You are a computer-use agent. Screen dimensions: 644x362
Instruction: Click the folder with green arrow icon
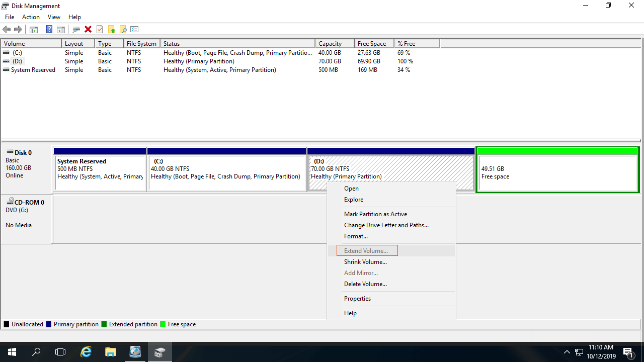pyautogui.click(x=111, y=29)
